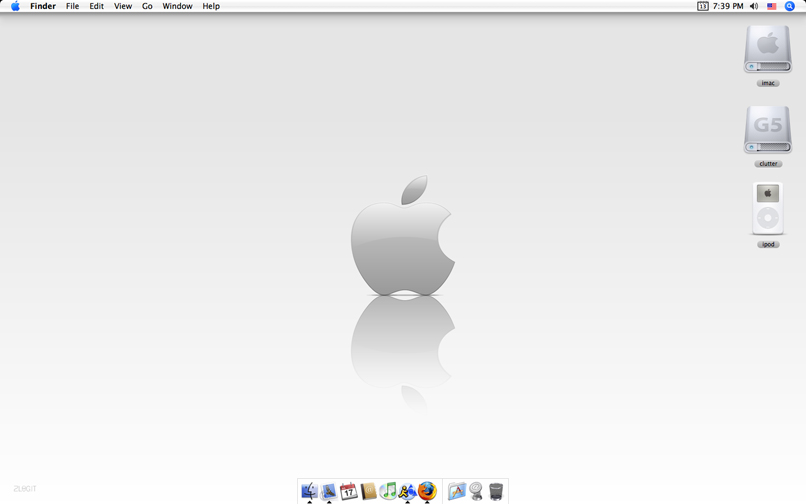Open the Apple menu
This screenshot has width=806, height=504.
coord(15,6)
